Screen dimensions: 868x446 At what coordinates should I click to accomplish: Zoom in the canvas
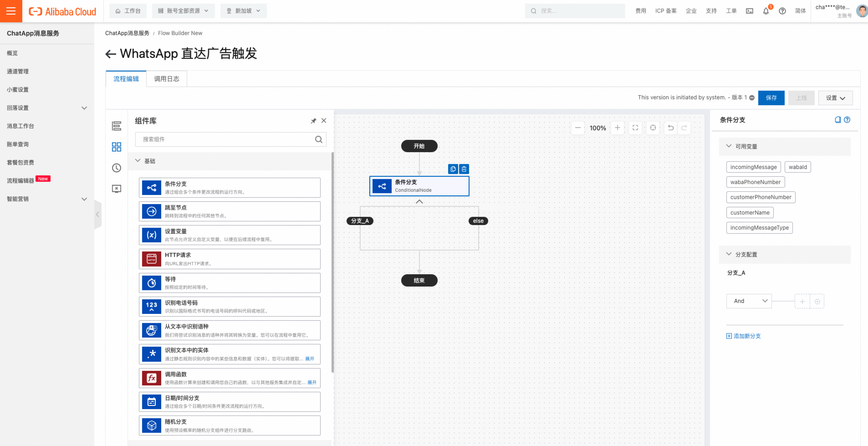point(618,128)
